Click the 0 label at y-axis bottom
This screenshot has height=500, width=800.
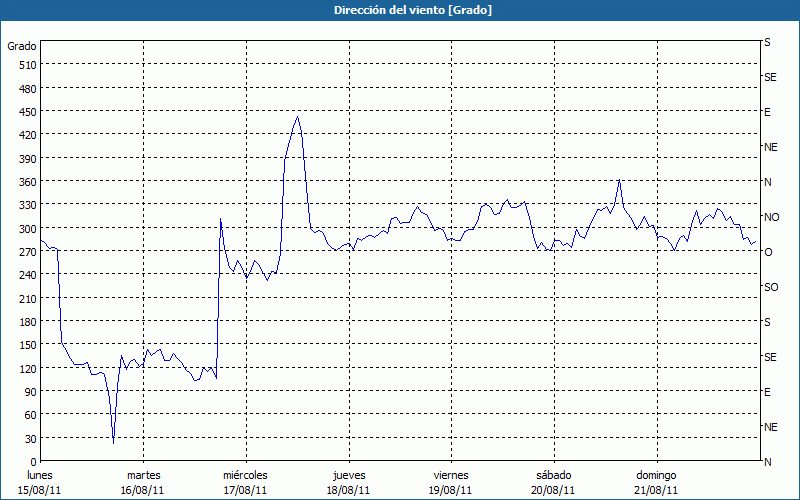point(33,462)
